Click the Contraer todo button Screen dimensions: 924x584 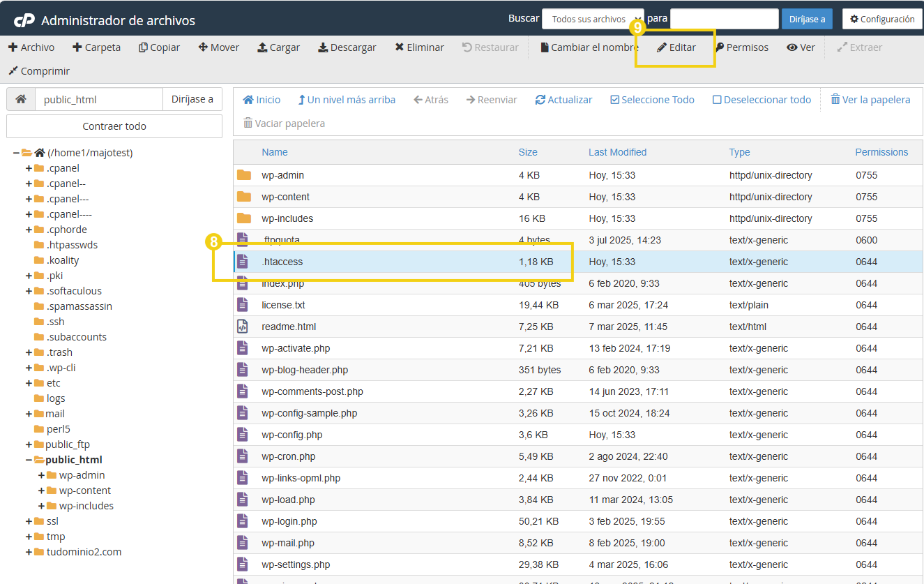click(114, 126)
